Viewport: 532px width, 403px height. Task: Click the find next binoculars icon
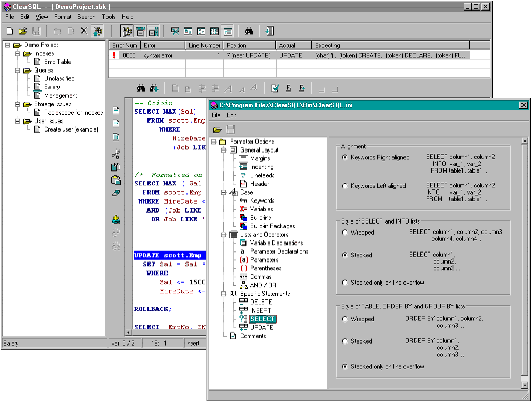(154, 88)
